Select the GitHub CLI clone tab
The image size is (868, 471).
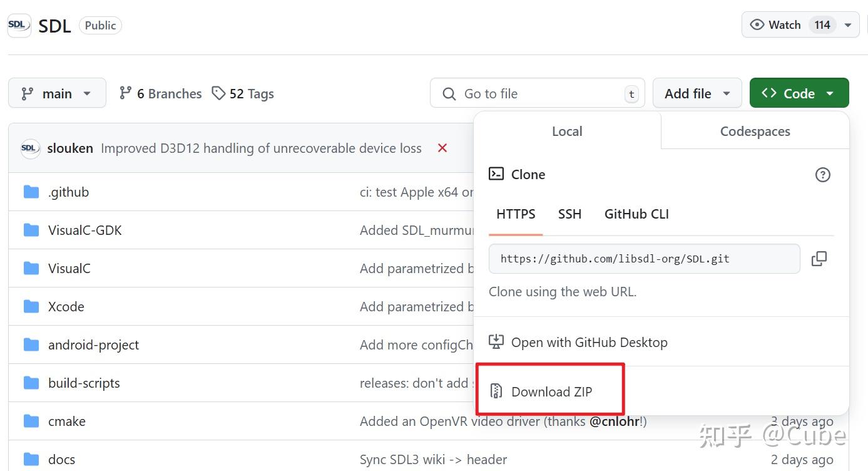pyautogui.click(x=636, y=214)
